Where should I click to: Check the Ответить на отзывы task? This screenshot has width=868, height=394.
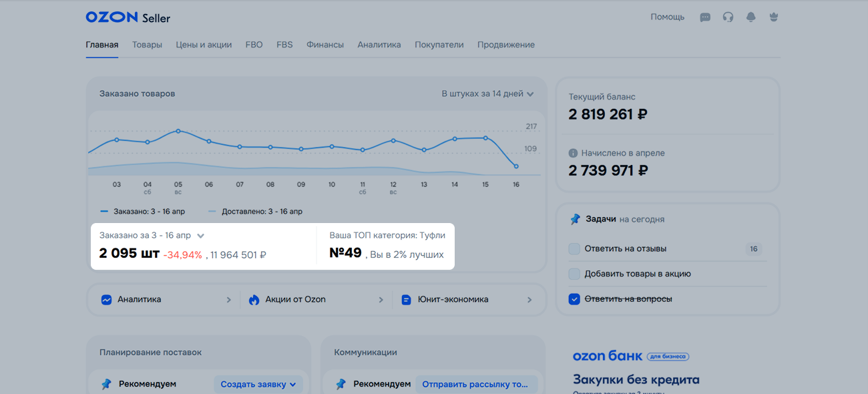click(574, 249)
